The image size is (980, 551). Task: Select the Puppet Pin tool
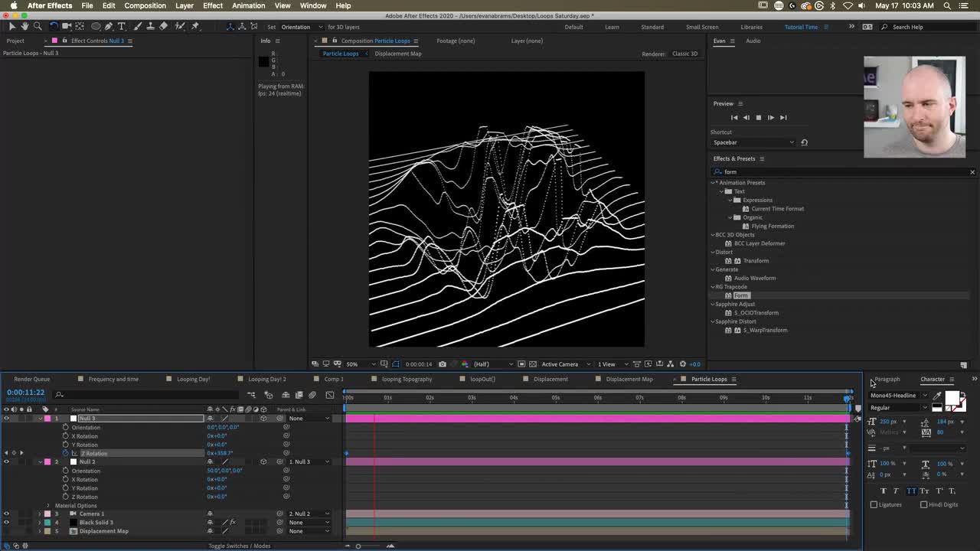point(195,26)
